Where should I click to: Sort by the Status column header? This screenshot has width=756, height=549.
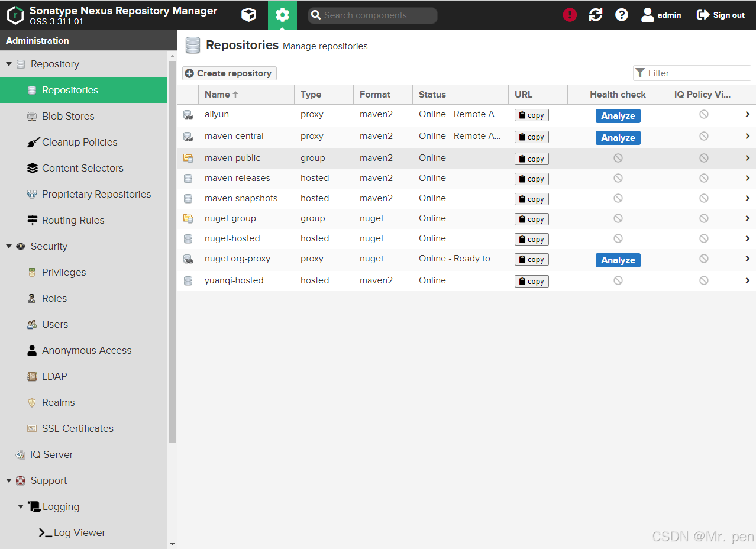(x=460, y=95)
